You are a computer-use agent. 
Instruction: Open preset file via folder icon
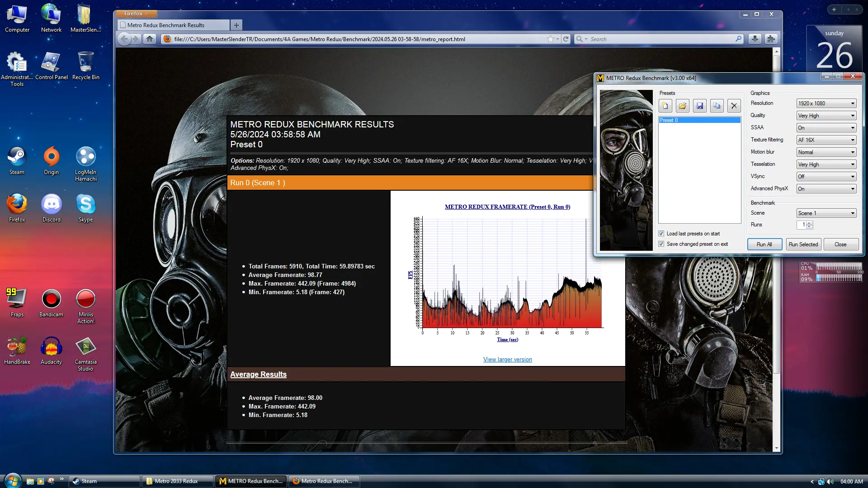[x=682, y=106]
